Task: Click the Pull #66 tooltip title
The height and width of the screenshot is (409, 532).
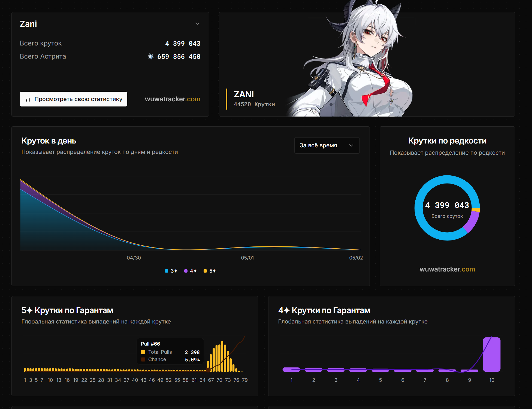Action: coord(150,344)
